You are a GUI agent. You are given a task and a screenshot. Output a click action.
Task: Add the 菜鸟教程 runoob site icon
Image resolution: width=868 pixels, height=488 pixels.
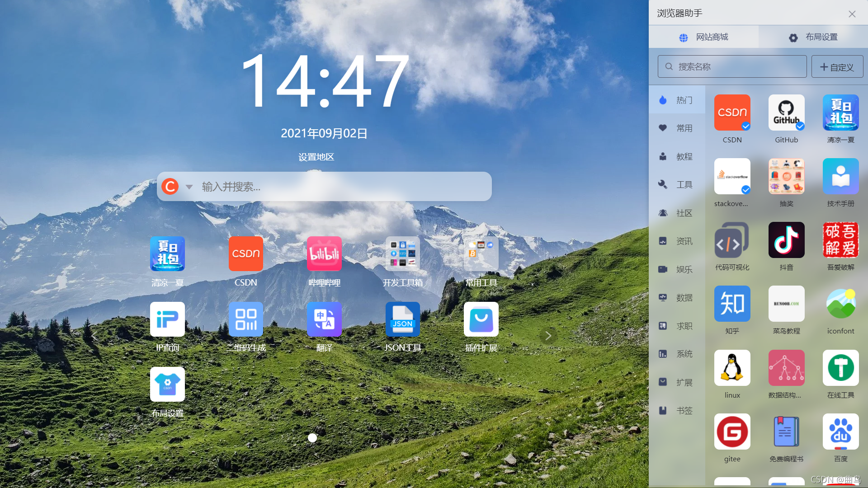point(786,304)
